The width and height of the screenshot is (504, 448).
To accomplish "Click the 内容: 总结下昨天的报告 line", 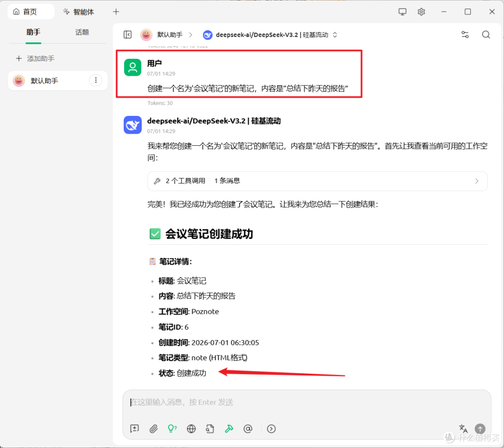I will [197, 296].
